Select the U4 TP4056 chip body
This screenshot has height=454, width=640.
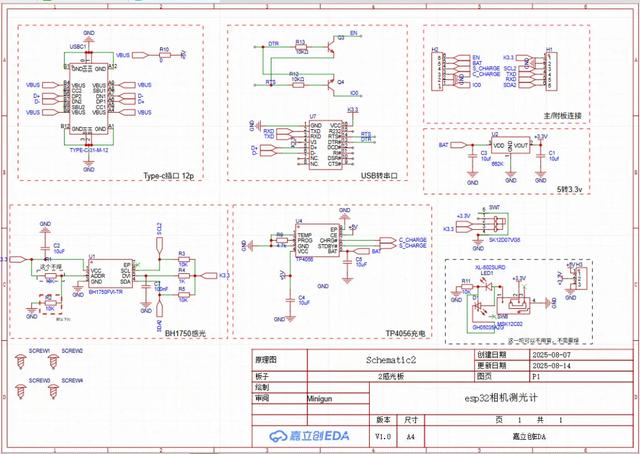(318, 240)
